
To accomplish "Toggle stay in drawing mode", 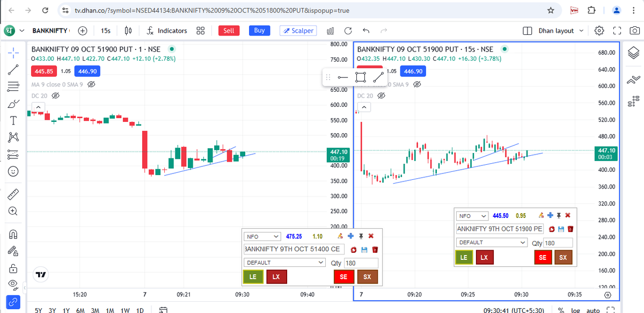I will [x=13, y=251].
